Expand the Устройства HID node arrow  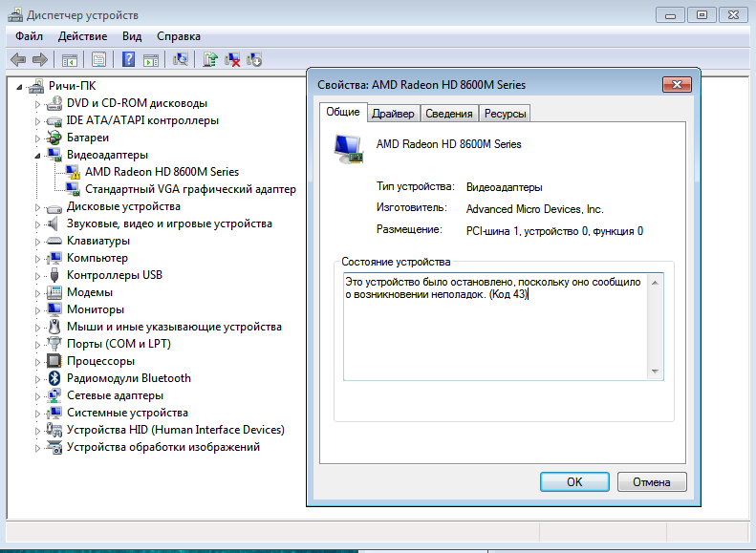tap(37, 431)
